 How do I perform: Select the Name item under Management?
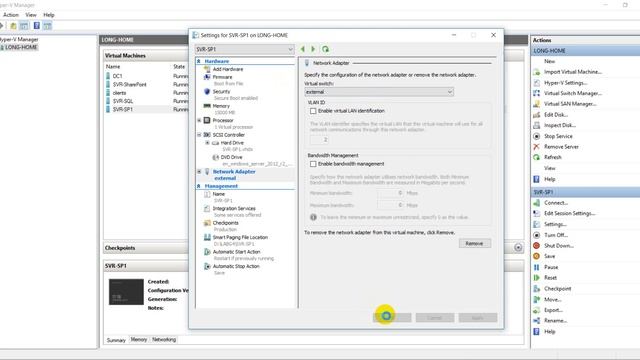(x=218, y=194)
